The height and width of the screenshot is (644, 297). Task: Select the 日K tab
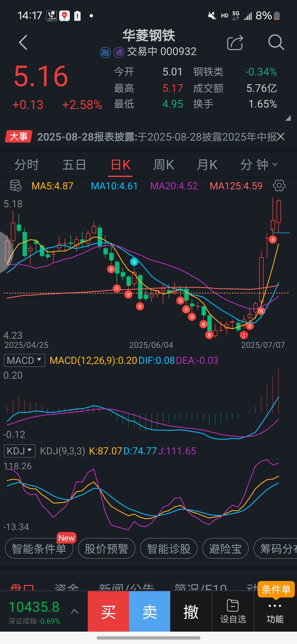click(x=120, y=165)
